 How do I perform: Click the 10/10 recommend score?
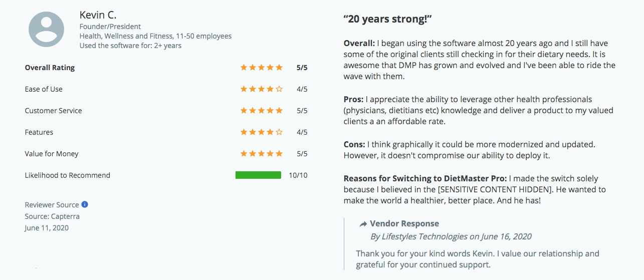click(x=298, y=175)
